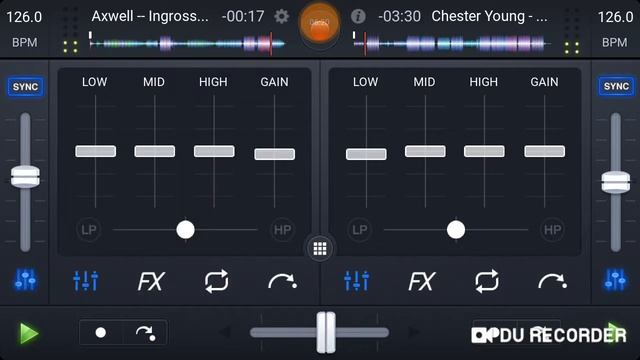Open right deck FX tab
Viewport: 640px width, 360px height.
[421, 281]
